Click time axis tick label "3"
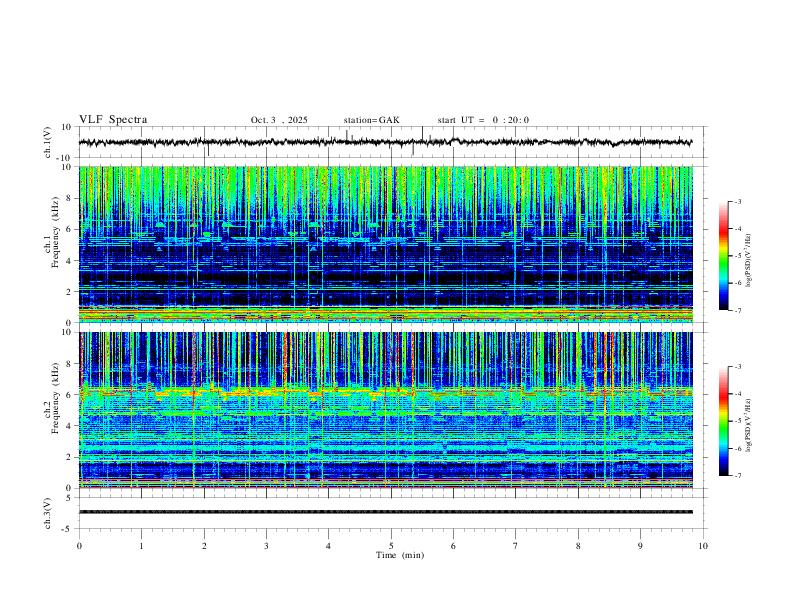 point(266,546)
